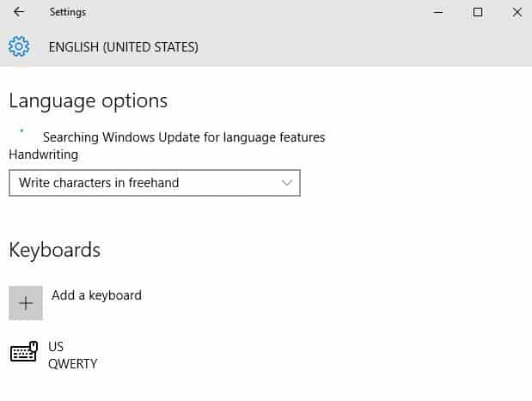
Task: Select the US keyboard layout icon
Action: point(24,352)
